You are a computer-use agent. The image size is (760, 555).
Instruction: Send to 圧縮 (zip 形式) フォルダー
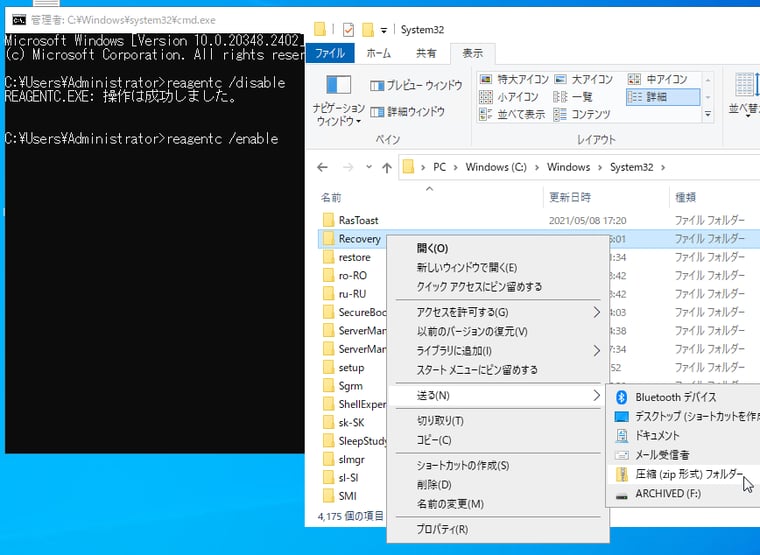click(x=683, y=475)
